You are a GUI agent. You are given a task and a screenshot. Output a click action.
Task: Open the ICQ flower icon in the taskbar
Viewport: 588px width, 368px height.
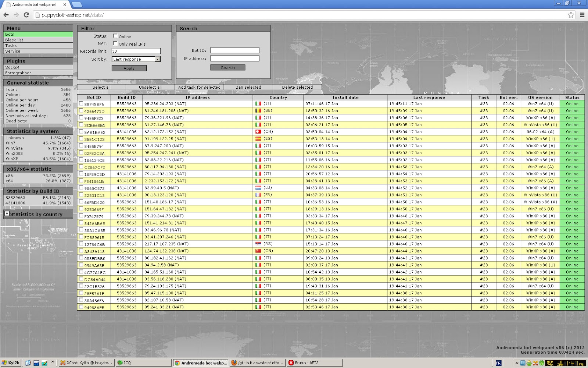(120, 363)
